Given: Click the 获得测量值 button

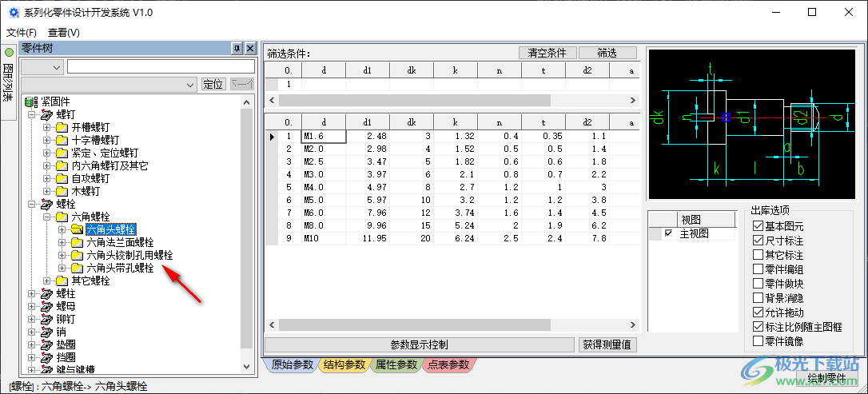Looking at the screenshot, I should [x=607, y=344].
